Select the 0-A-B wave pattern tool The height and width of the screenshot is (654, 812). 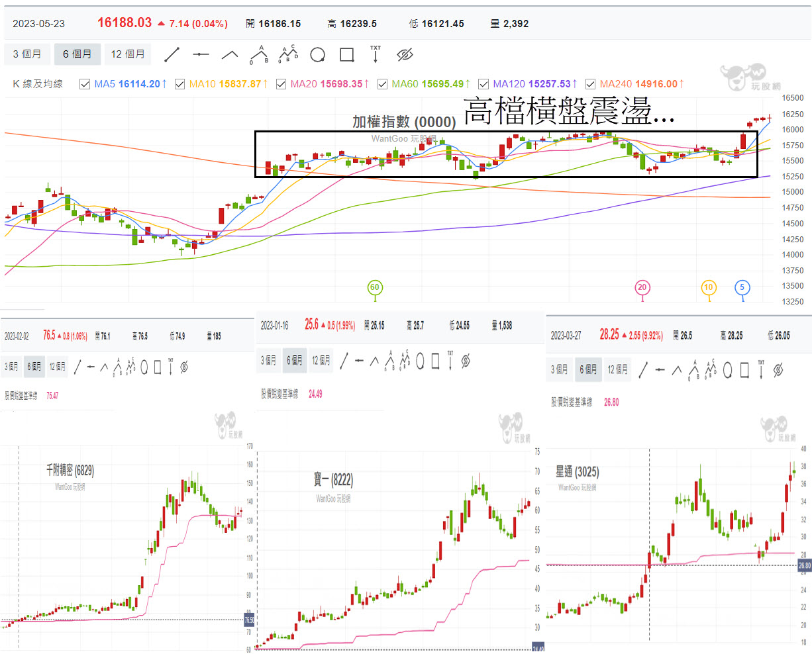(259, 54)
